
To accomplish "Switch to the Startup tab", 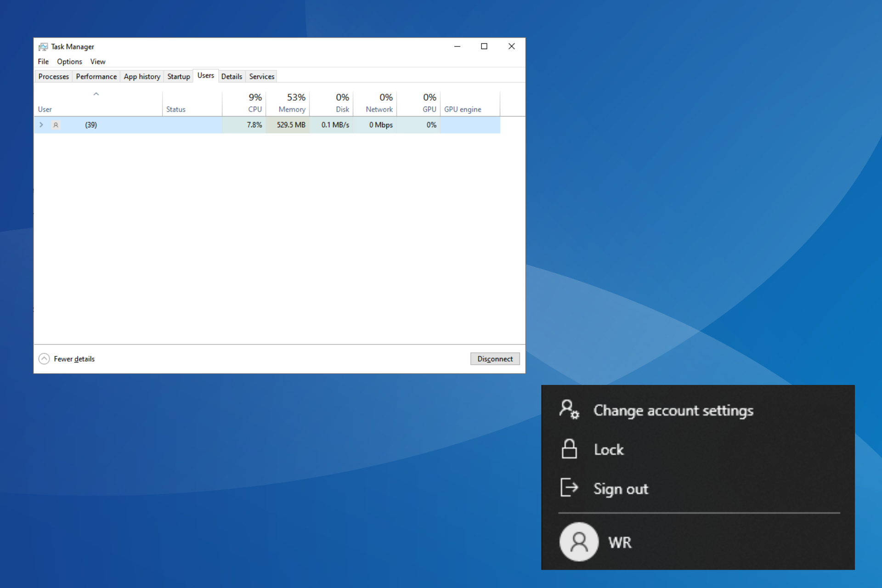I will pos(178,77).
